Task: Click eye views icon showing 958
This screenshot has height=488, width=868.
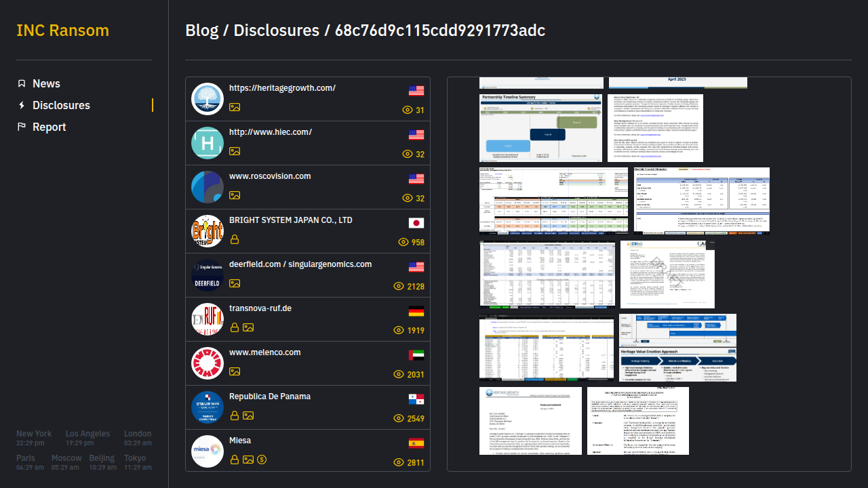Action: [x=403, y=242]
